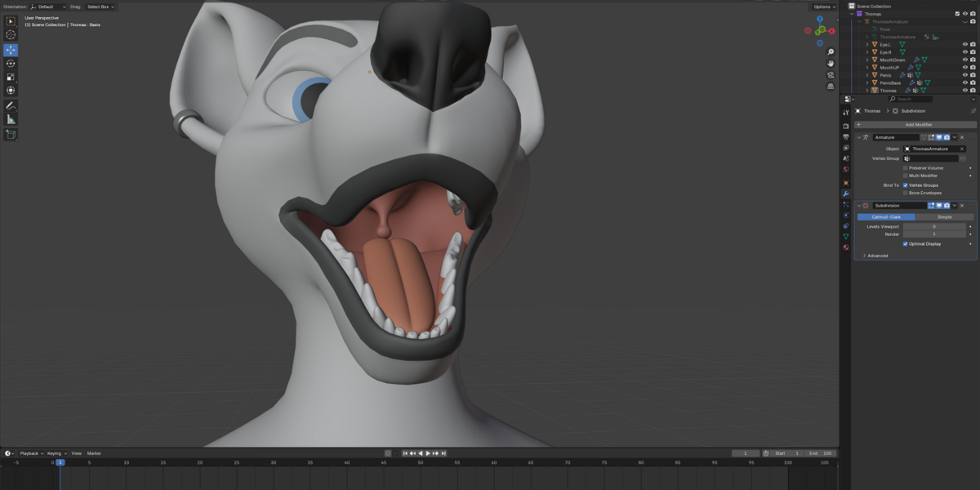This screenshot has height=490, width=980.
Task: Adjust the Levels Viewport value field
Action: pyautogui.click(x=934, y=226)
